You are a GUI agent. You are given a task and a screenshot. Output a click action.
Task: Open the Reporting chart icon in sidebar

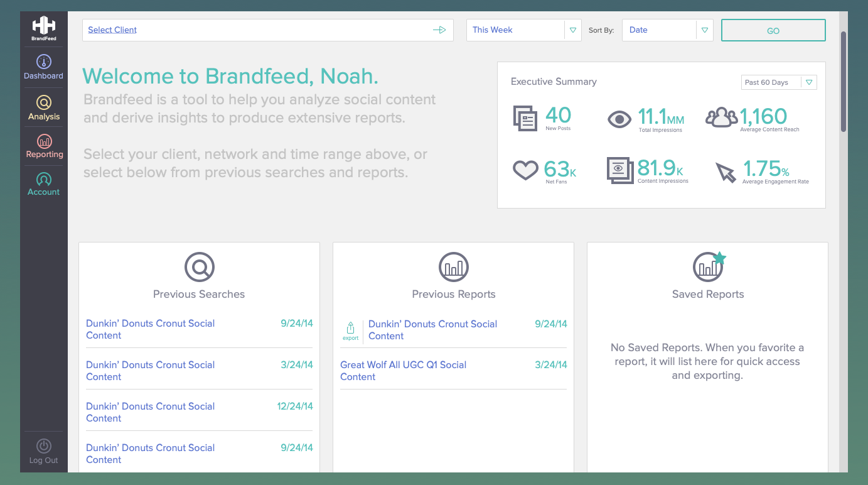pyautogui.click(x=45, y=141)
